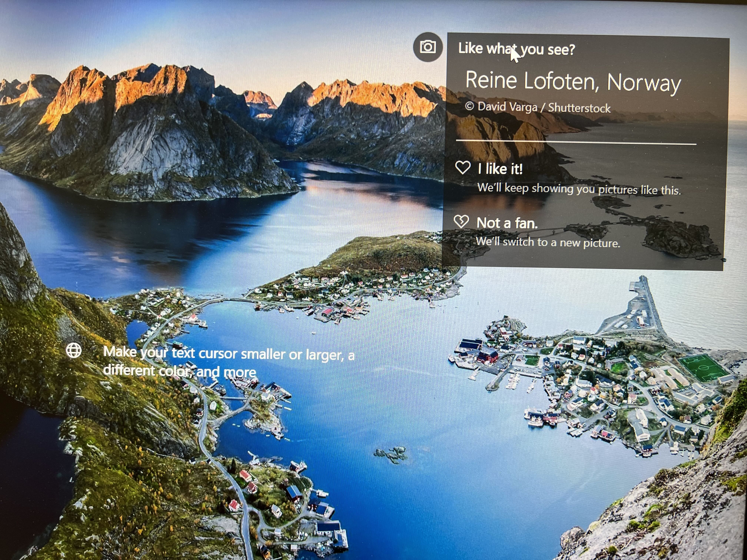Click 'We'll keep showing you pictures like this.' text

579,189
